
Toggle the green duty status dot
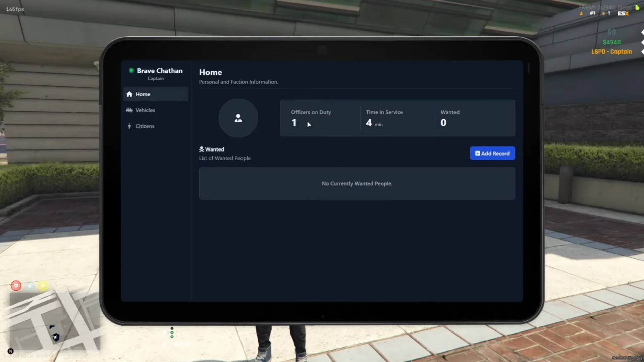131,70
